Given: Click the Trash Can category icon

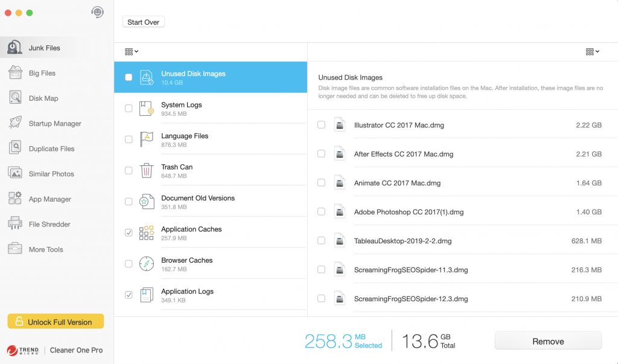Looking at the screenshot, I should click(x=147, y=171).
